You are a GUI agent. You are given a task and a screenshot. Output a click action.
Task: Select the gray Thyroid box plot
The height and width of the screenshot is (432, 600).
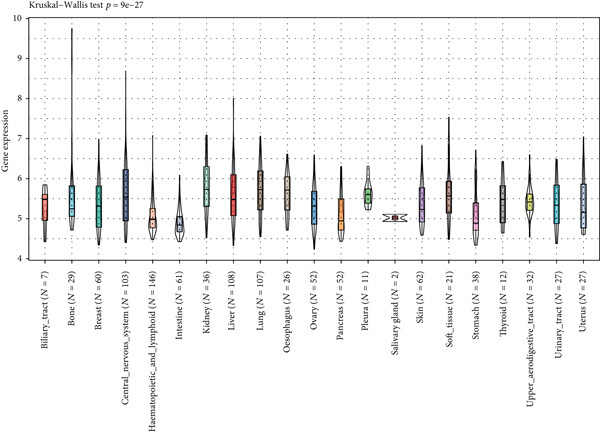pos(503,204)
